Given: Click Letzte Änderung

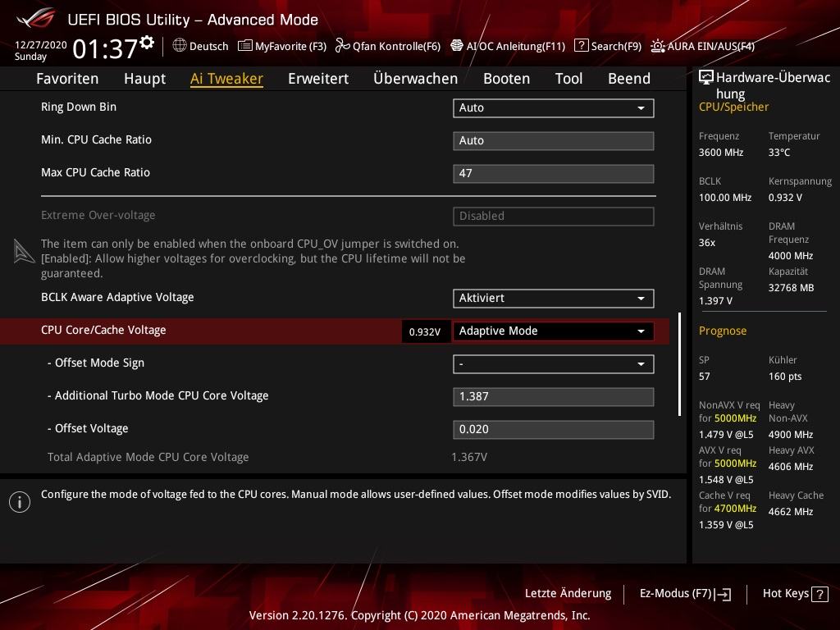Looking at the screenshot, I should [x=568, y=594].
